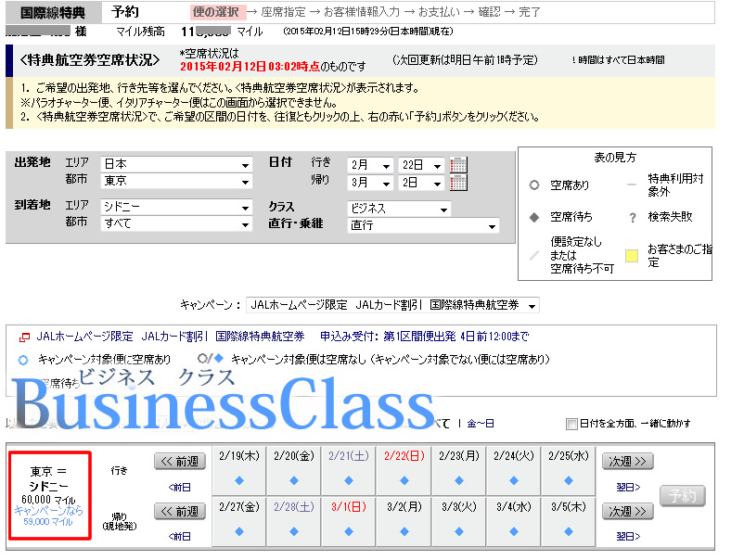Open arrival city dropdown showing すべて
The width and height of the screenshot is (744, 560).
(176, 223)
